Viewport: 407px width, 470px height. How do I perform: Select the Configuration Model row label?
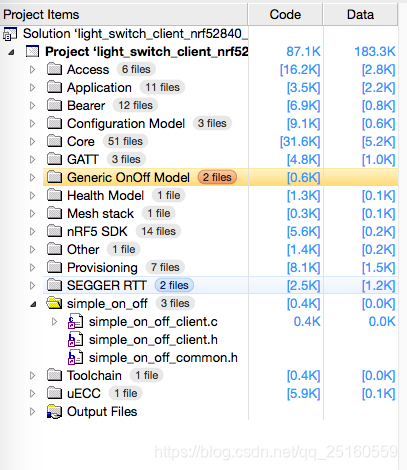click(x=126, y=123)
